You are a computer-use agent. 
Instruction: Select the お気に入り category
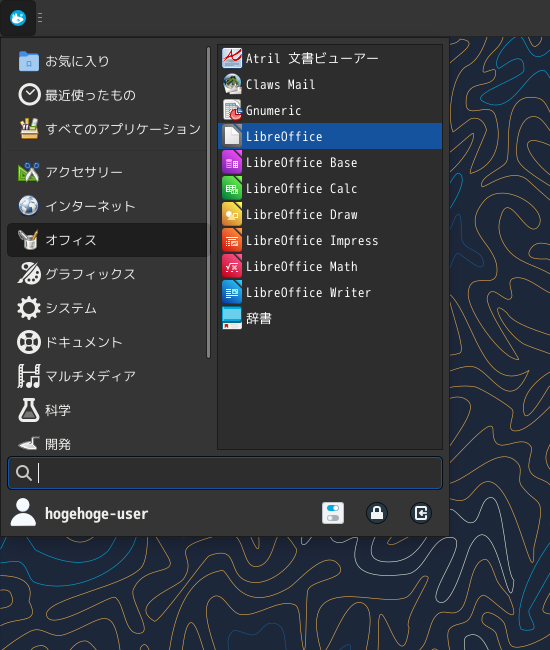(x=107, y=61)
